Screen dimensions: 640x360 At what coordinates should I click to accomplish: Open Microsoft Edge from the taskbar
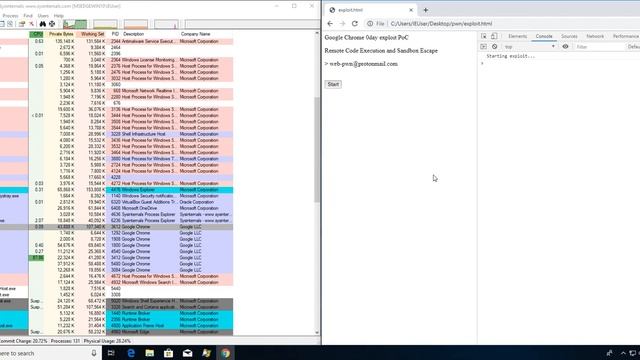[x=131, y=353]
